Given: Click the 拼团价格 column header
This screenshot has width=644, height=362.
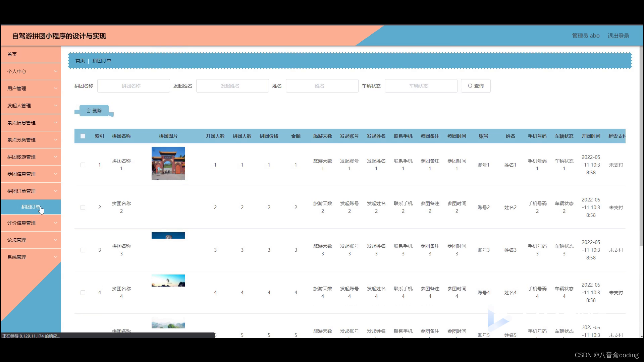Looking at the screenshot, I should point(269,136).
